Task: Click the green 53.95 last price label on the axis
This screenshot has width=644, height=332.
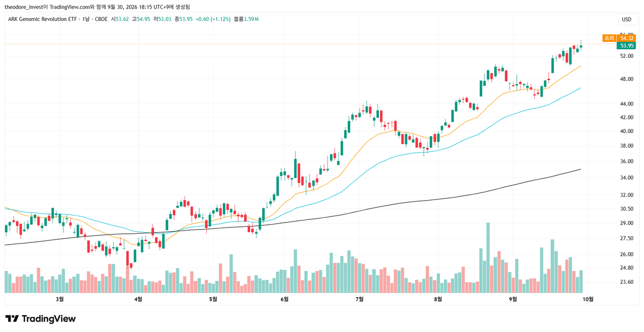Action: (x=626, y=46)
